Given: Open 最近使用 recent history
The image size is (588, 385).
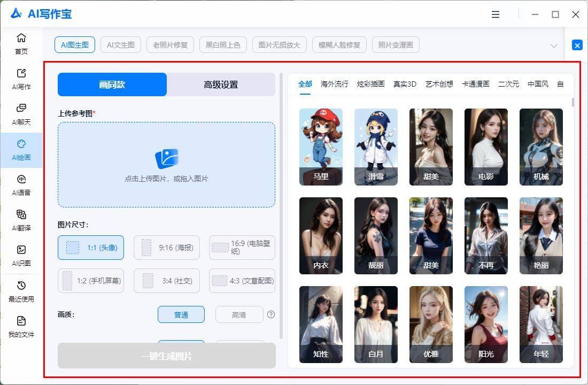Looking at the screenshot, I should click(x=21, y=291).
